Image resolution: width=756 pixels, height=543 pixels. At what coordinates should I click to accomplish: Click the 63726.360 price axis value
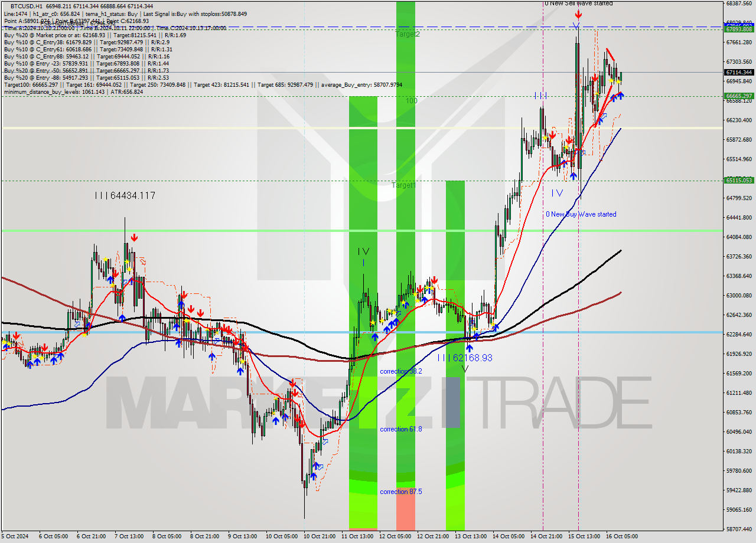739,256
